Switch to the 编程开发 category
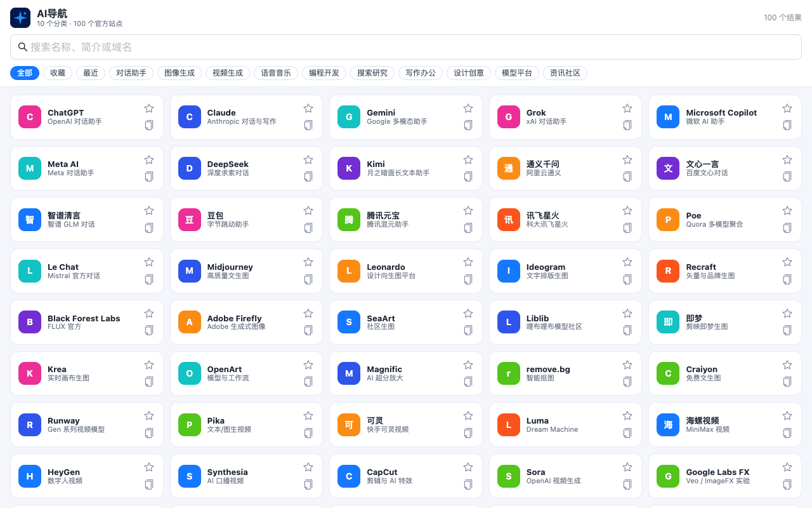Image resolution: width=812 pixels, height=508 pixels. [x=324, y=73]
